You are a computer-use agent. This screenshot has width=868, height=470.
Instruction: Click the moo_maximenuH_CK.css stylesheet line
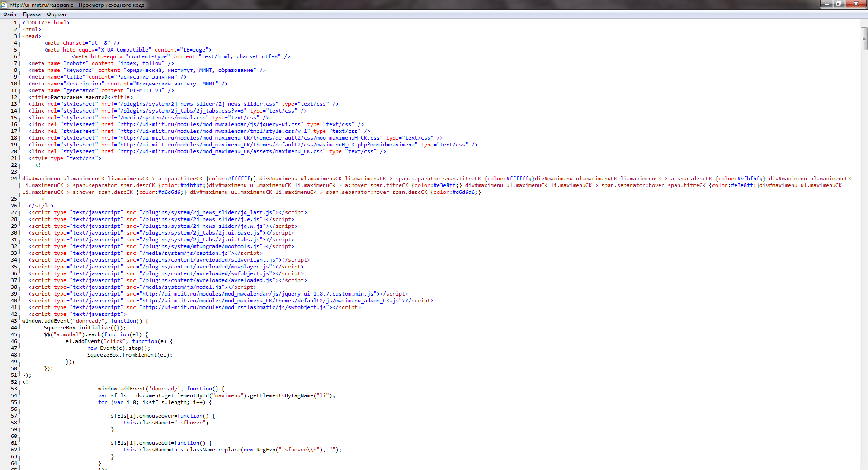click(236, 138)
